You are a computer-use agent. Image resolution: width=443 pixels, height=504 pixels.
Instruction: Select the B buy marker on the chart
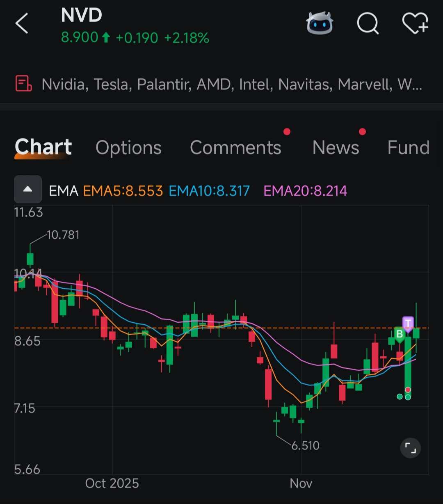tap(399, 334)
